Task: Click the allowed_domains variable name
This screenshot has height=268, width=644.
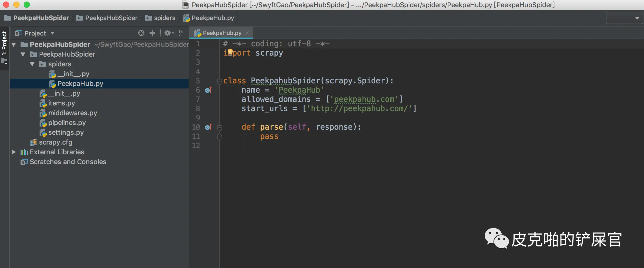Action: click(x=276, y=99)
